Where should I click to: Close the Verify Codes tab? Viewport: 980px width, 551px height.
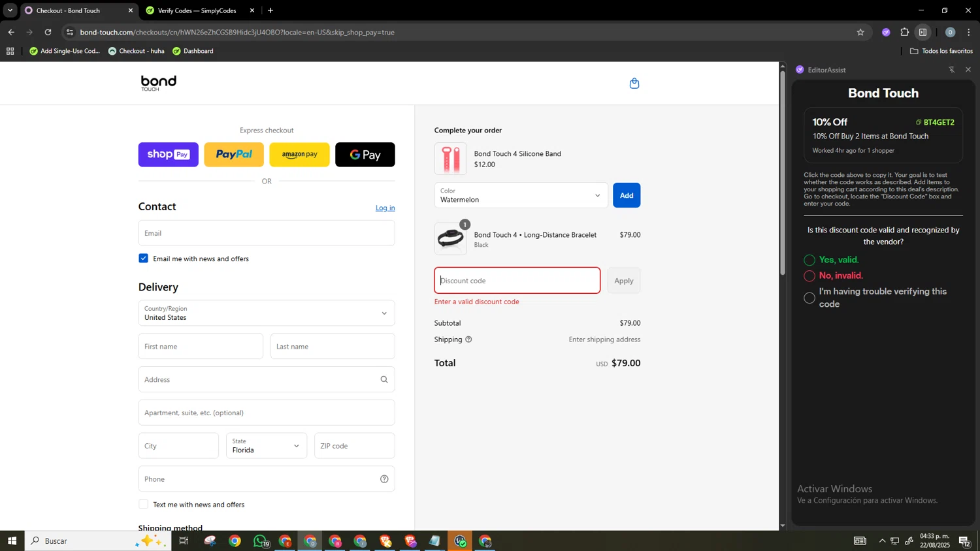[252, 10]
